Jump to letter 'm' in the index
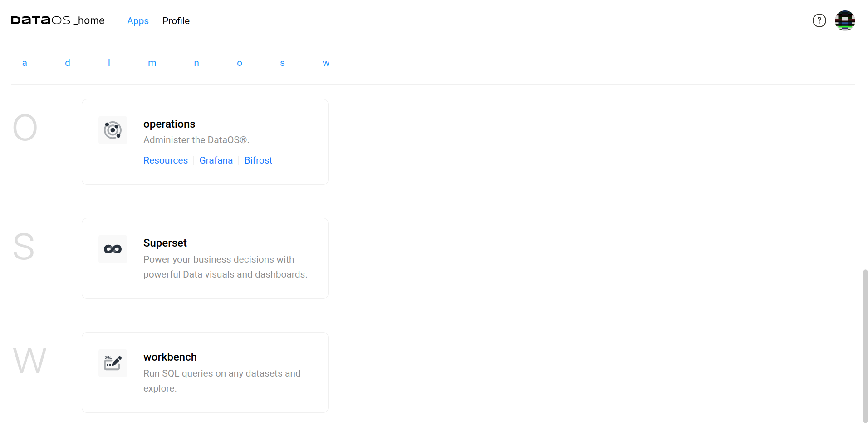This screenshot has width=868, height=427. (152, 63)
